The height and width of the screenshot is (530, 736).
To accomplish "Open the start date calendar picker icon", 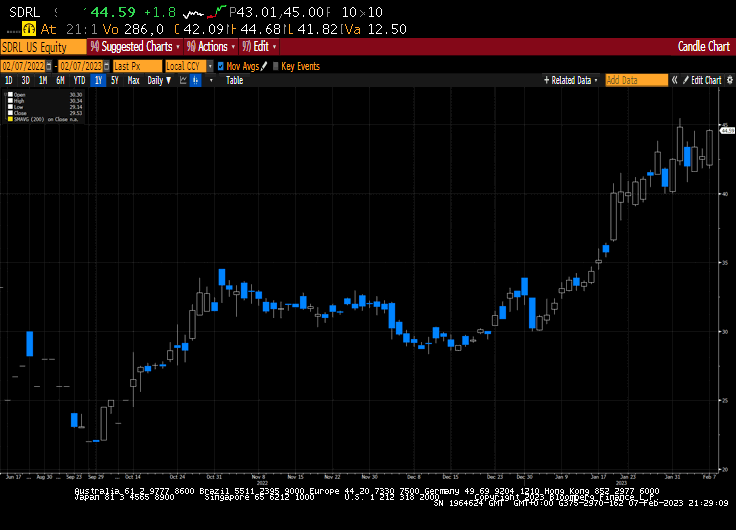I will (49, 66).
